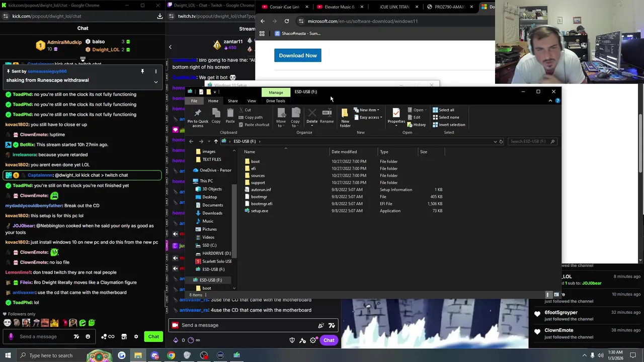Open Chrome apps grid on bookmarks bar
The height and width of the screenshot is (362, 644).
262,33
